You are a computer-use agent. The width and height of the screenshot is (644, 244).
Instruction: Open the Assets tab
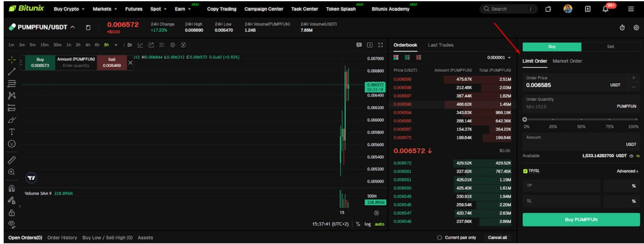tap(145, 237)
